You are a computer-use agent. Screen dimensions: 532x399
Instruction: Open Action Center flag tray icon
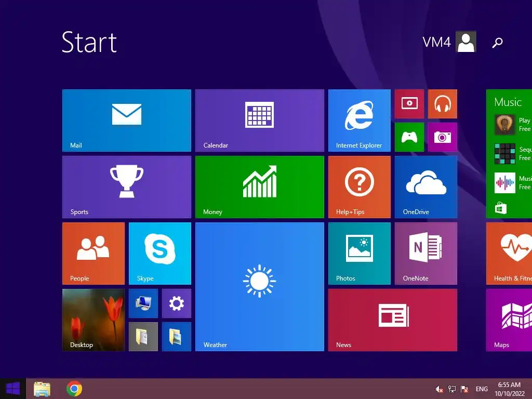(464, 389)
